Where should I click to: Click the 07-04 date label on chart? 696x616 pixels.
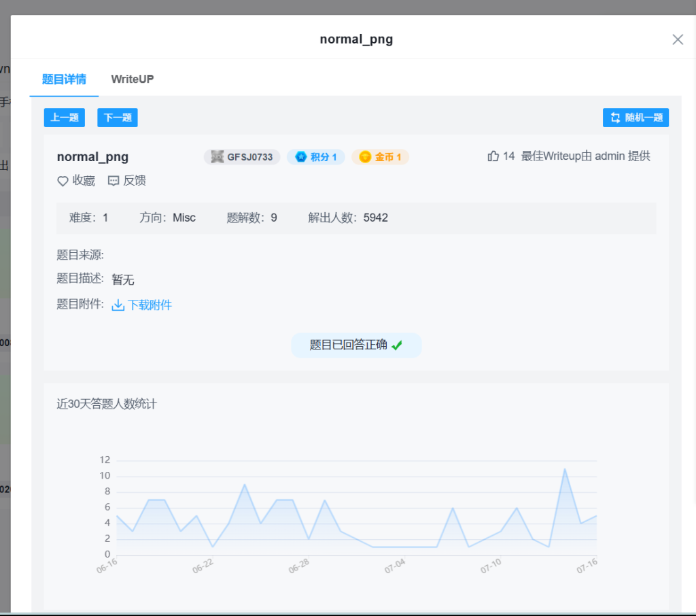click(395, 566)
